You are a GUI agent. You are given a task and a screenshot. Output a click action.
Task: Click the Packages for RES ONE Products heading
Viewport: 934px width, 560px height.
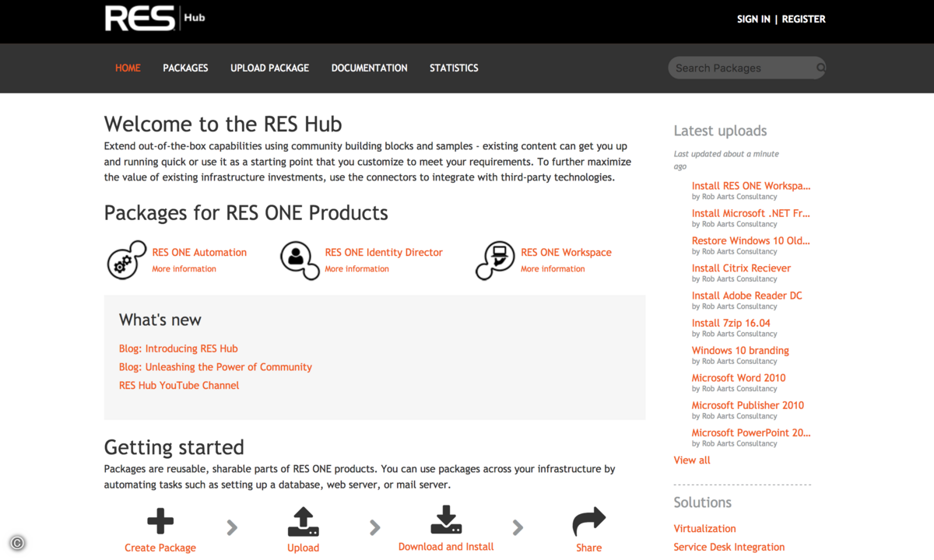click(x=246, y=212)
